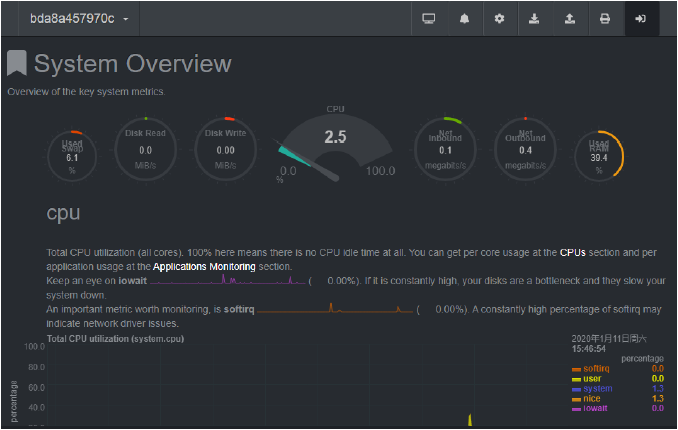
Task: Click the Used Swap gauge
Action: 72,156
